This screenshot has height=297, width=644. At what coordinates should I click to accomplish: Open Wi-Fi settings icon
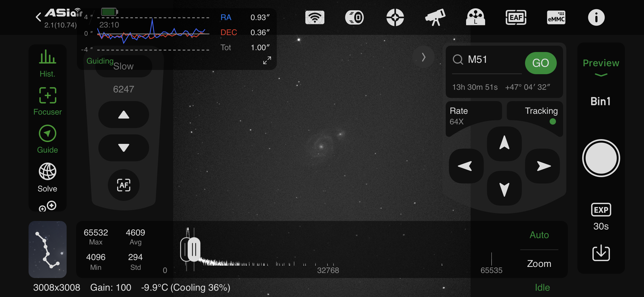(315, 17)
